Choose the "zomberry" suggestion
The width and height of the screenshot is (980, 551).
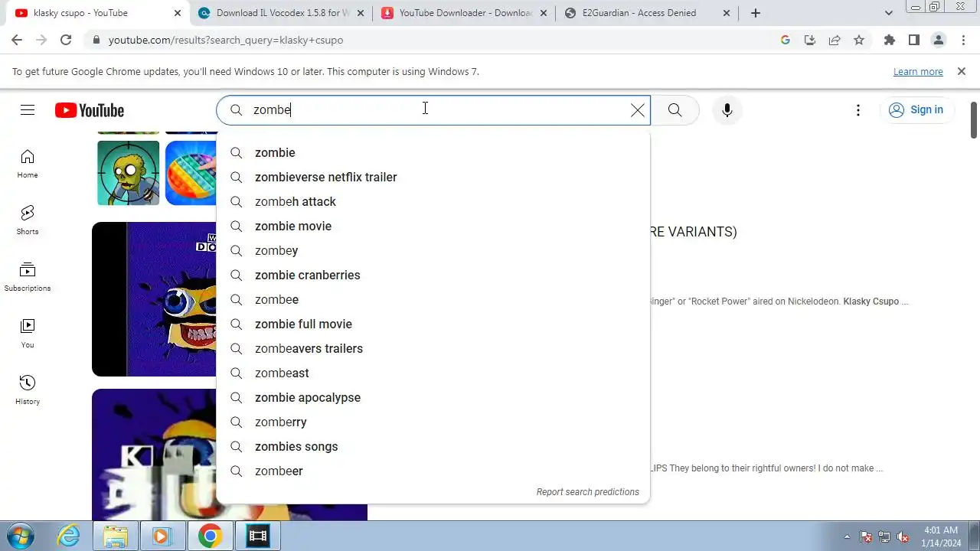click(433, 422)
